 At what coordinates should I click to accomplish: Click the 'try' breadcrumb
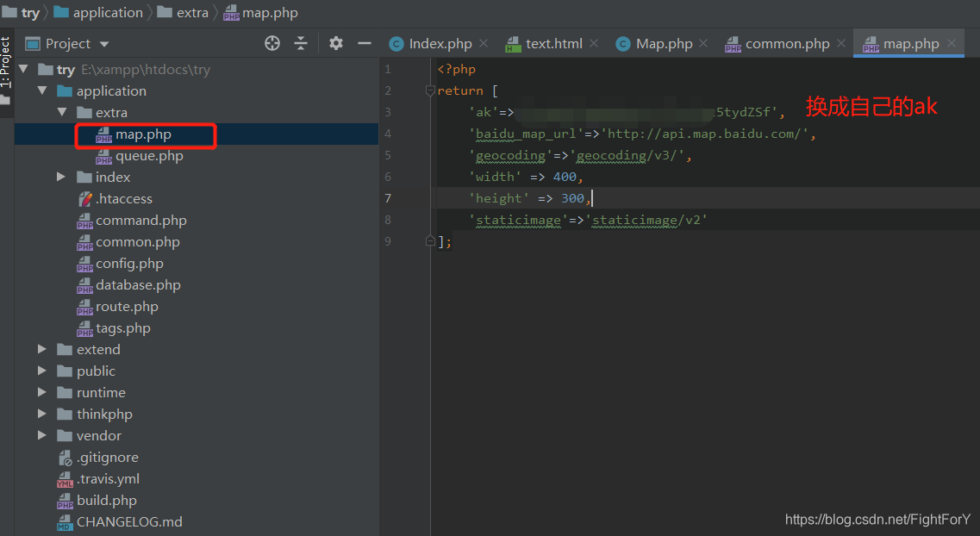(x=30, y=12)
